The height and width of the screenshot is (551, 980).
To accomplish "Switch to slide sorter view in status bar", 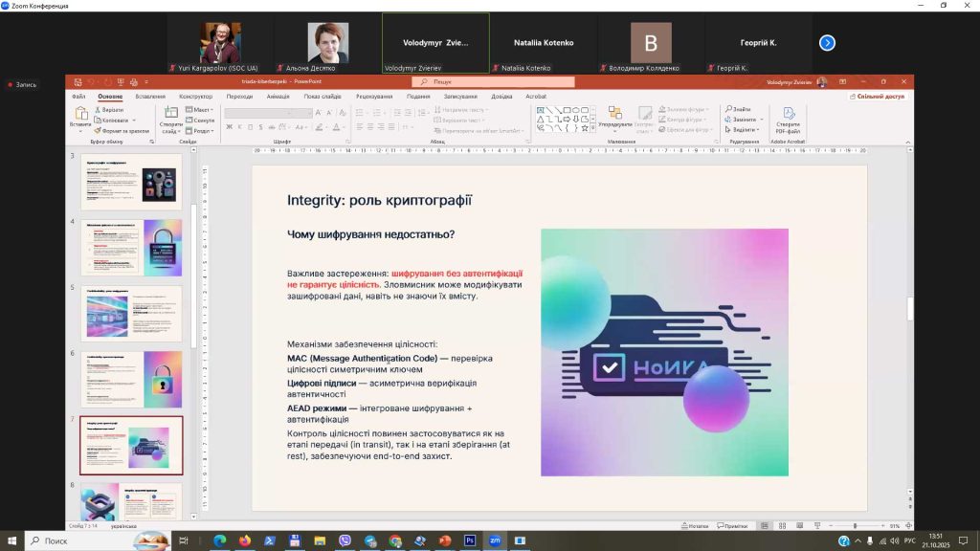I will point(782,526).
